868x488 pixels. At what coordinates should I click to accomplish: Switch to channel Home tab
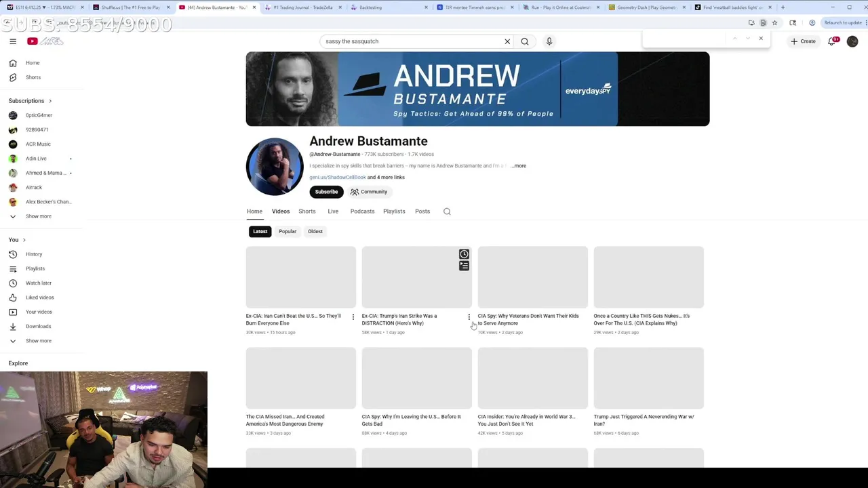254,211
